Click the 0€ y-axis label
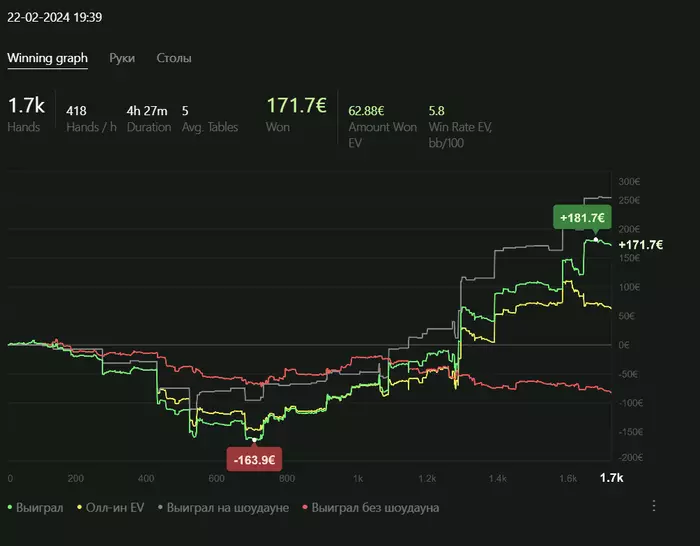Image resolution: width=700 pixels, height=546 pixels. pyautogui.click(x=624, y=345)
